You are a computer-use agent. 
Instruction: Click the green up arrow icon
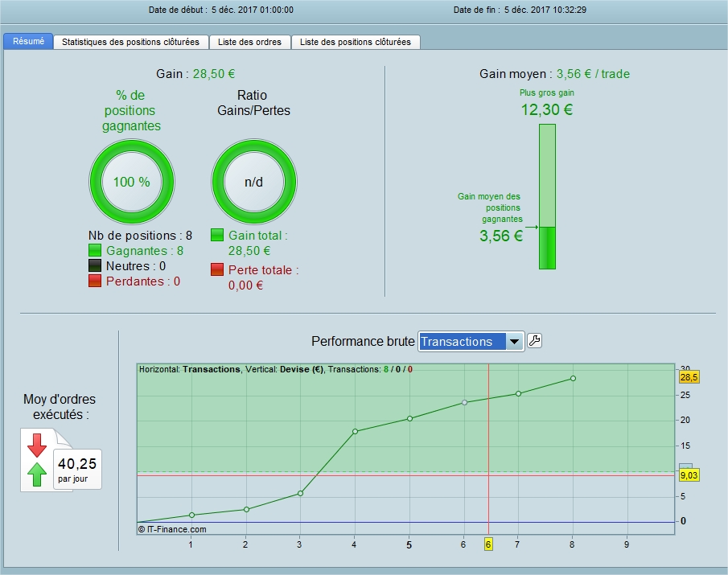click(x=37, y=474)
